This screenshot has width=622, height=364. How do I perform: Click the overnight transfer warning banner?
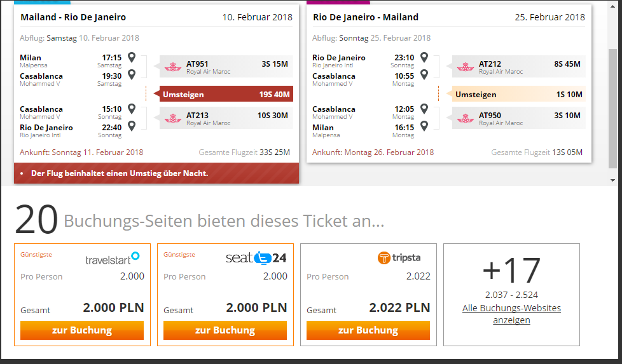(x=156, y=173)
